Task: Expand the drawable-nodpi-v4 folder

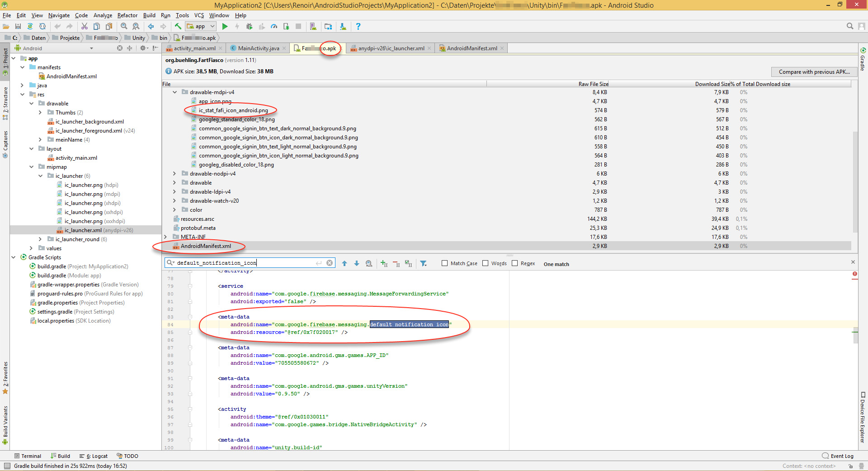Action: pos(175,174)
